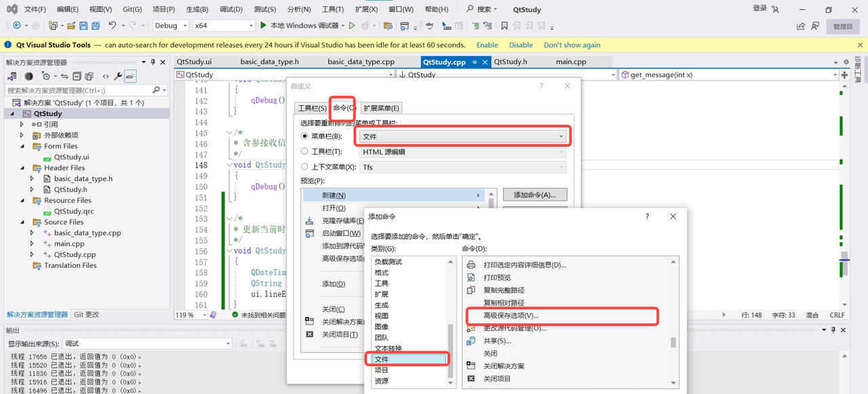Click the Undo toolbar icon
The height and width of the screenshot is (394, 868).
coord(113,26)
